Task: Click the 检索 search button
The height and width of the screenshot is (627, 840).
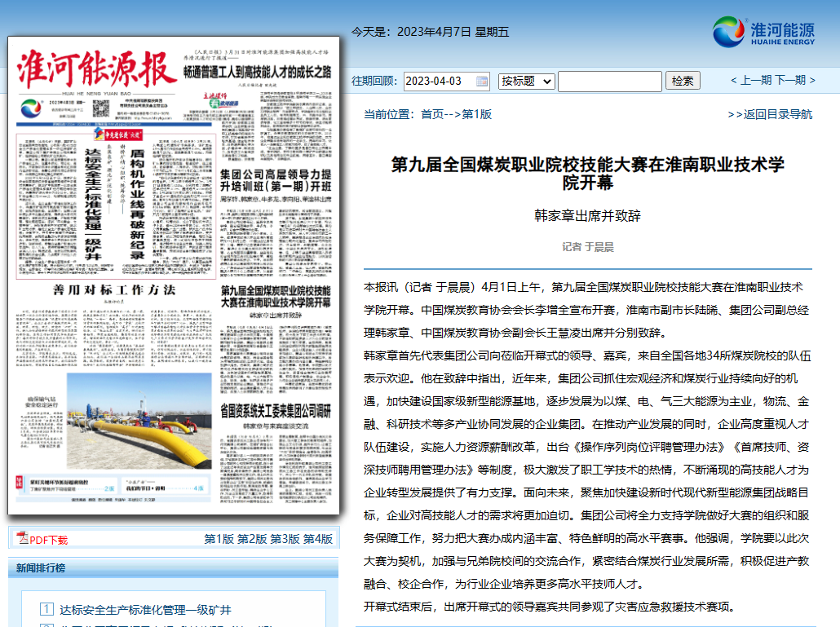Action: [683, 81]
